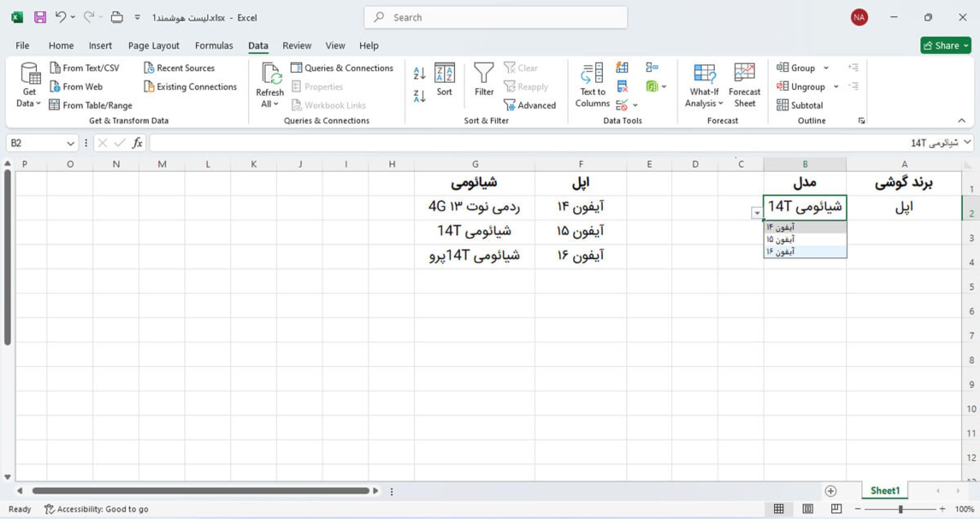Screen dimensions: 980x519
Task: Click the Filter funnel icon
Action: point(483,74)
